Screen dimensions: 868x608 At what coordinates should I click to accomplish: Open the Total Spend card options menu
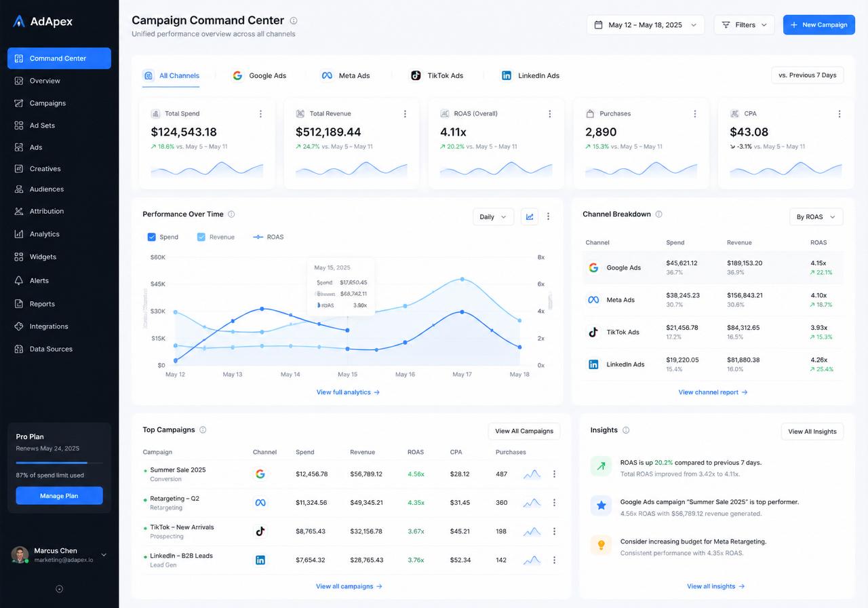tap(260, 114)
